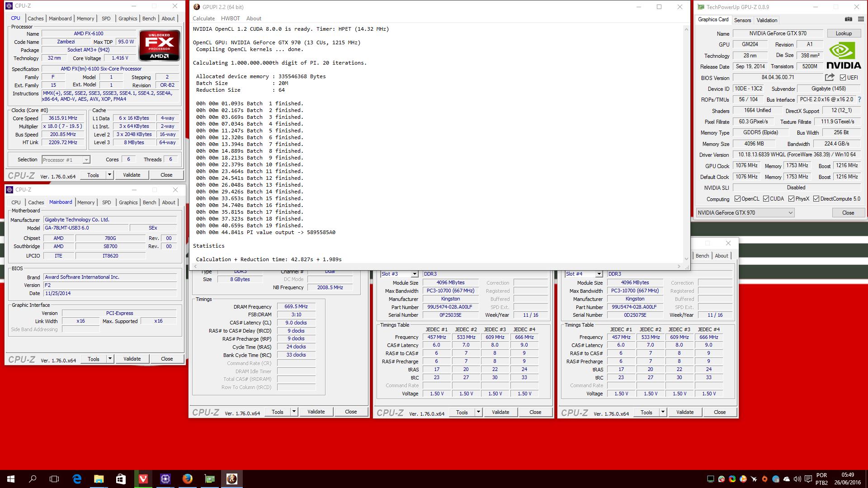868x488 pixels.
Task: Open the Slot #3 dropdown in SPD window
Action: [x=399, y=274]
